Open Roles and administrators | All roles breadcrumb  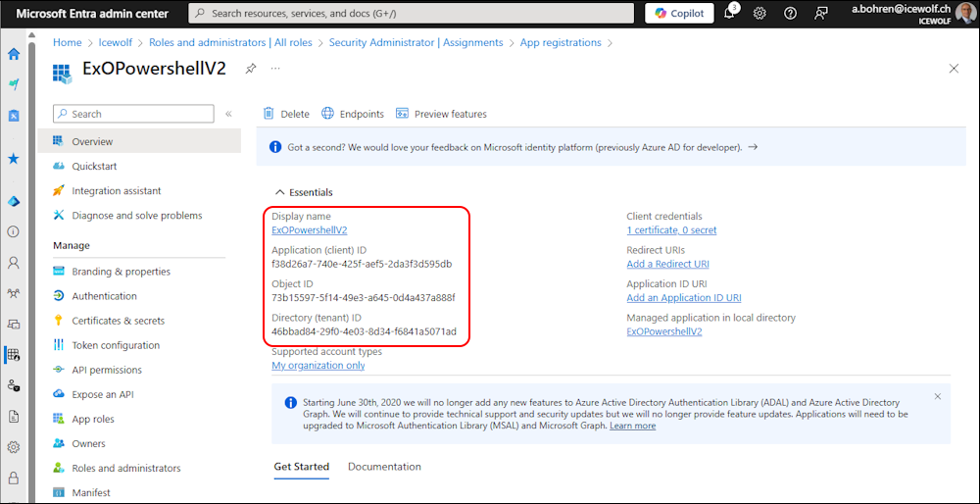coord(230,42)
